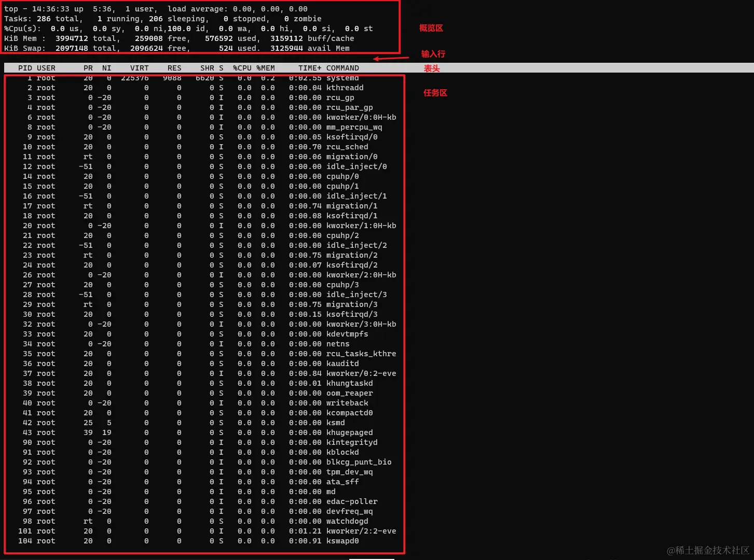Click the VIRT column header
The width and height of the screenshot is (754, 560).
click(140, 68)
